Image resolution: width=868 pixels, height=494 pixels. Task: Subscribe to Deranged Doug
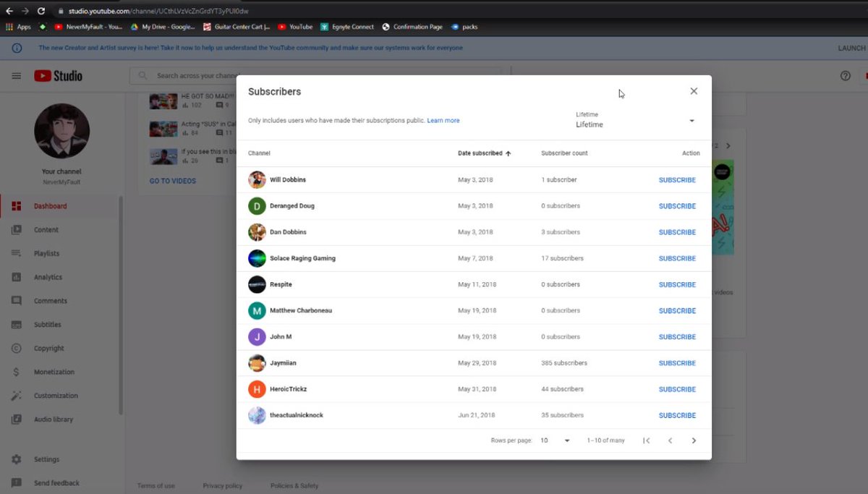click(x=677, y=206)
